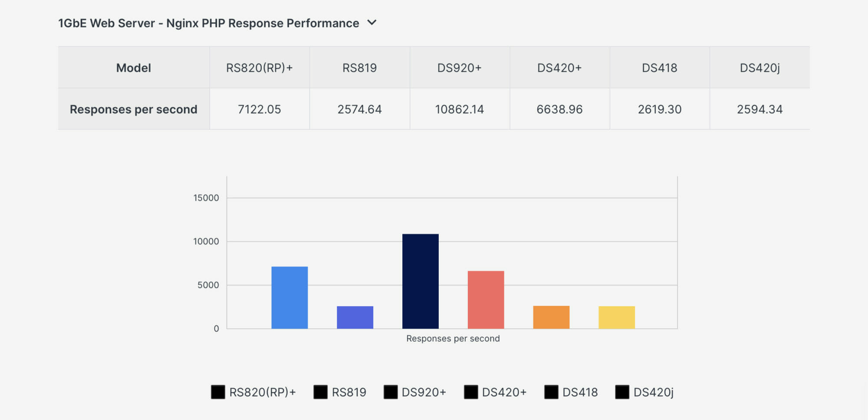Click the DS420j legend label
The height and width of the screenshot is (420, 868).
(654, 392)
